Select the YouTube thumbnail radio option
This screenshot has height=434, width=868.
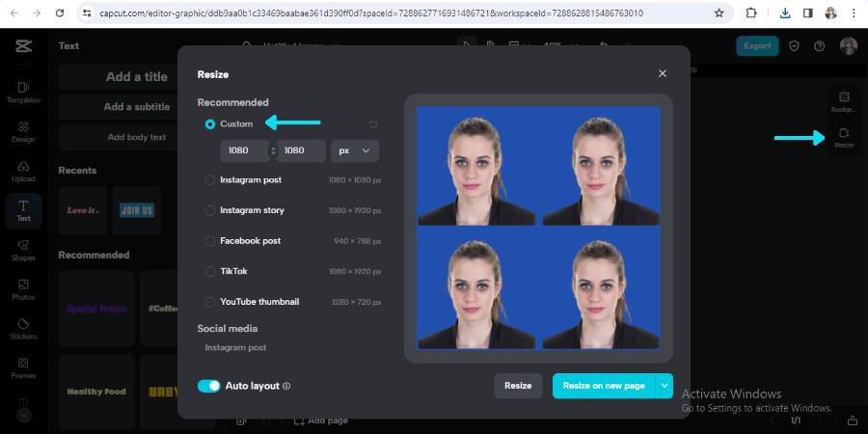click(x=210, y=302)
